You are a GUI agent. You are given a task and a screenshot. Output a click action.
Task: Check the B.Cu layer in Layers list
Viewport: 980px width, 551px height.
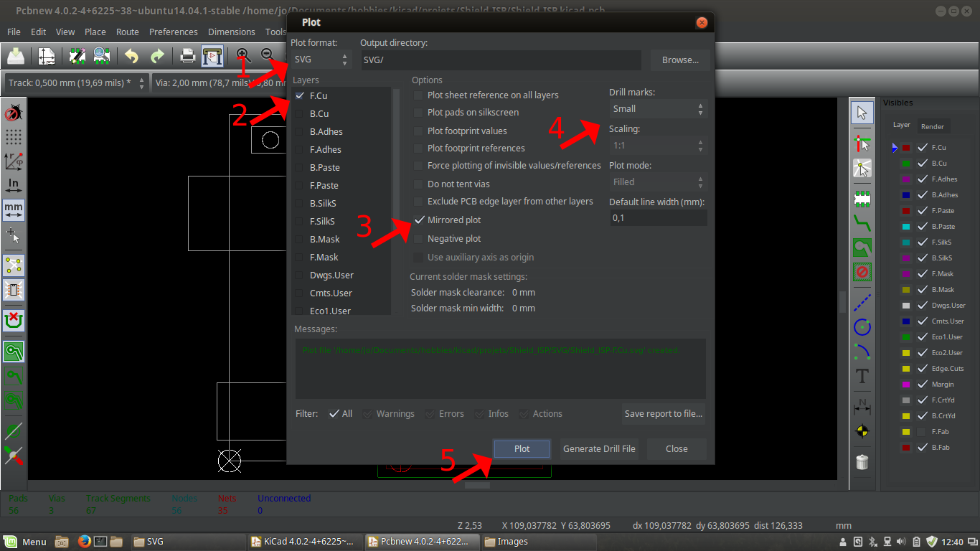tap(299, 114)
